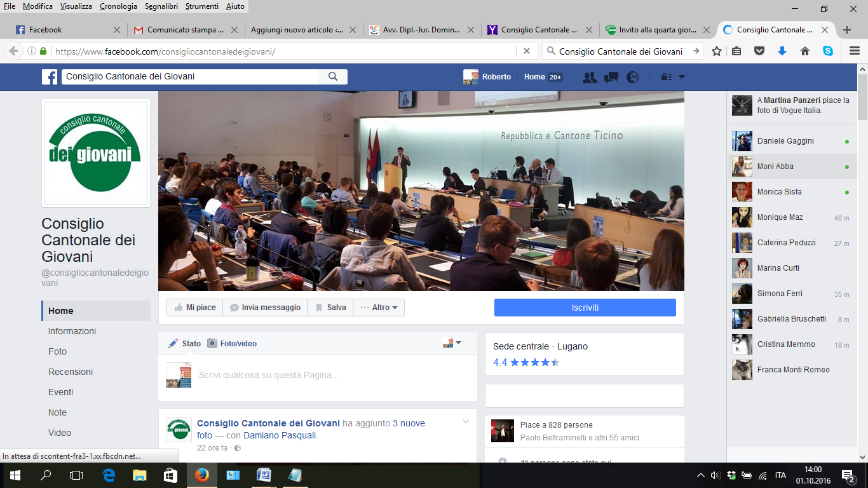
Task: Bookmark this page with the star icon
Action: tap(717, 51)
